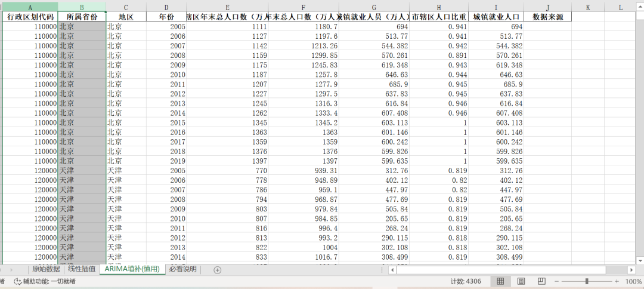Switch to Page Break Preview icon
Screen dimensions: 644x289
pos(541,282)
